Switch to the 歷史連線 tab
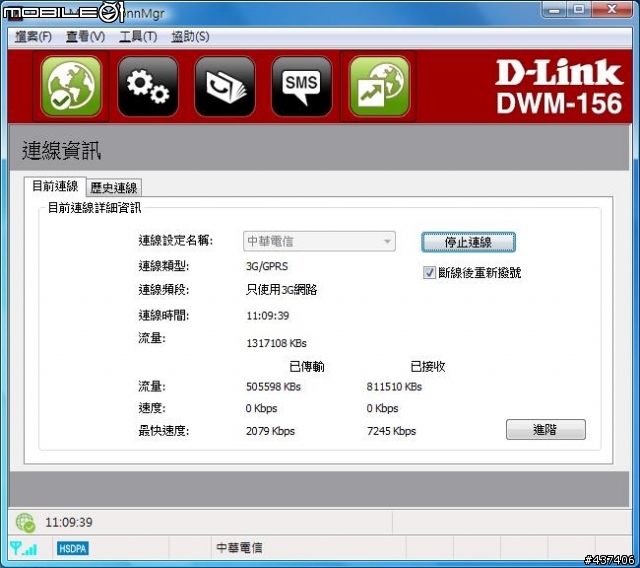Image resolution: width=640 pixels, height=568 pixels. point(114,188)
